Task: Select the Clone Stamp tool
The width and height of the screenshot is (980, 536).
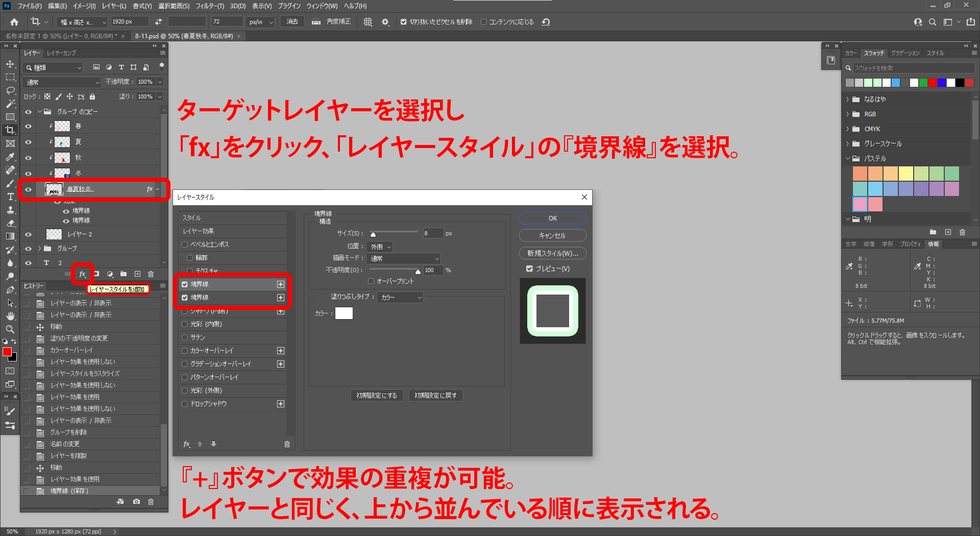Action: pyautogui.click(x=10, y=210)
